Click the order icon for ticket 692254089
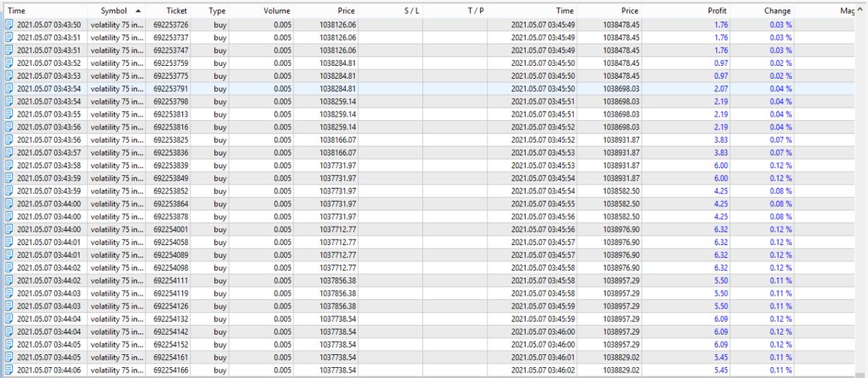This screenshot has height=378, width=868. tap(9, 255)
